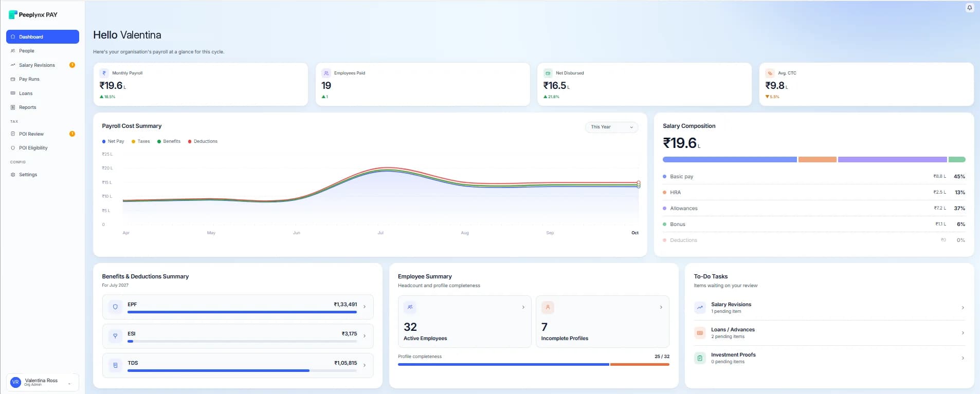This screenshot has width=980, height=394.
Task: Click the Settings gear icon in sidebar
Action: (x=13, y=175)
